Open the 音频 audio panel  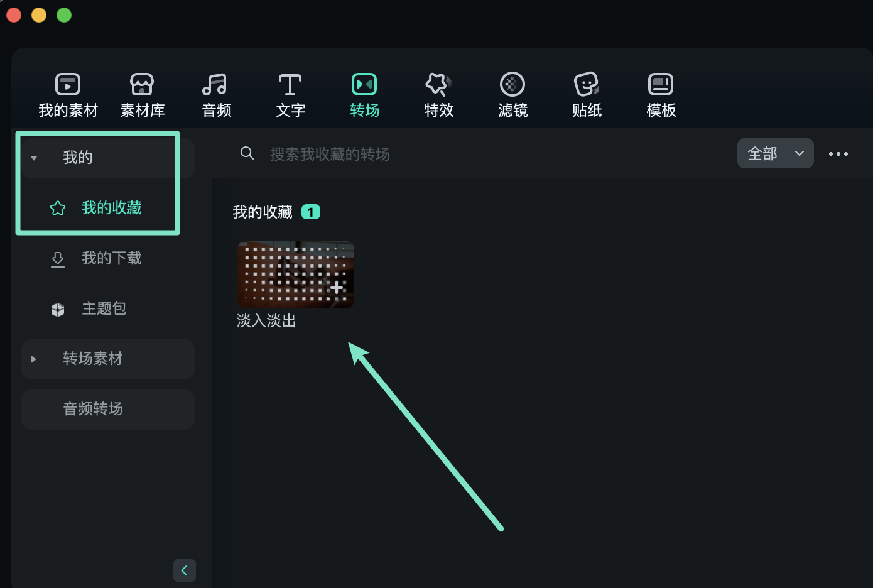[216, 94]
